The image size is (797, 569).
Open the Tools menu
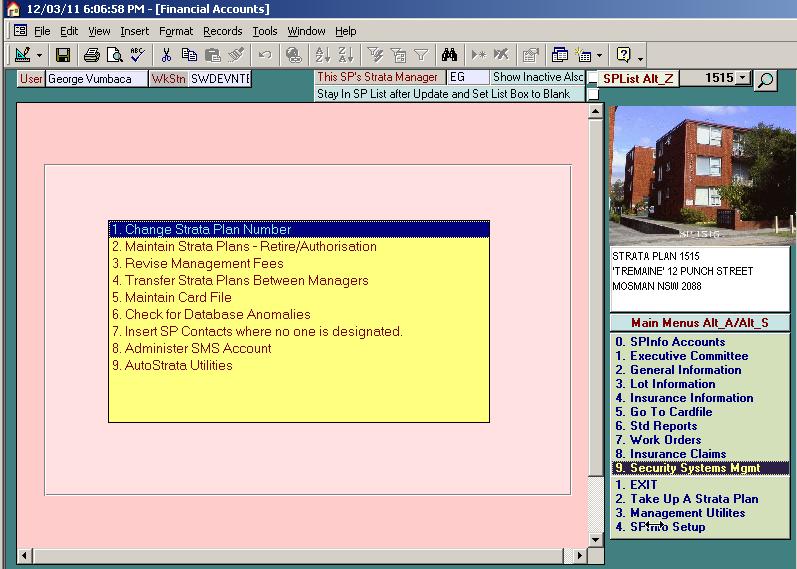(265, 31)
